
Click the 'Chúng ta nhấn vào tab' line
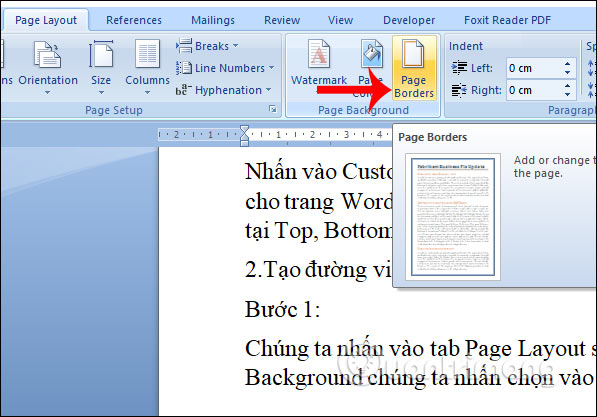(420, 348)
